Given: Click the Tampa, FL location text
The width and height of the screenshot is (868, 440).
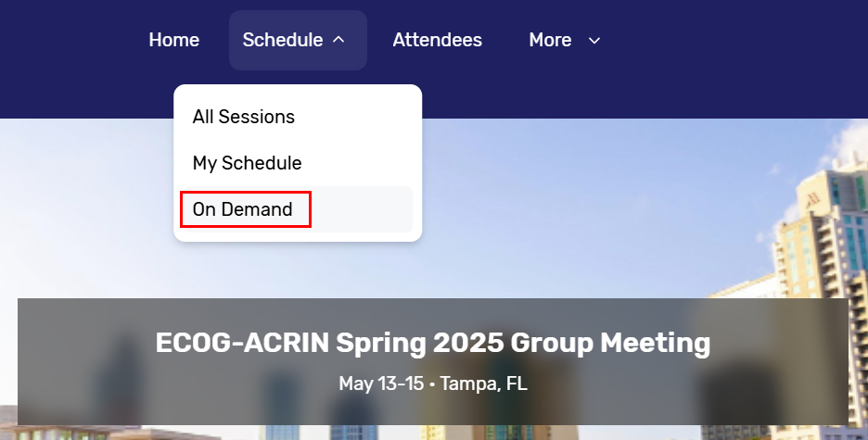Looking at the screenshot, I should tap(483, 383).
